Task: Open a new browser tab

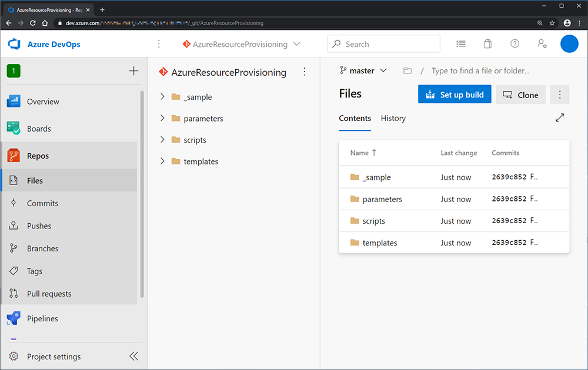Action: point(102,10)
